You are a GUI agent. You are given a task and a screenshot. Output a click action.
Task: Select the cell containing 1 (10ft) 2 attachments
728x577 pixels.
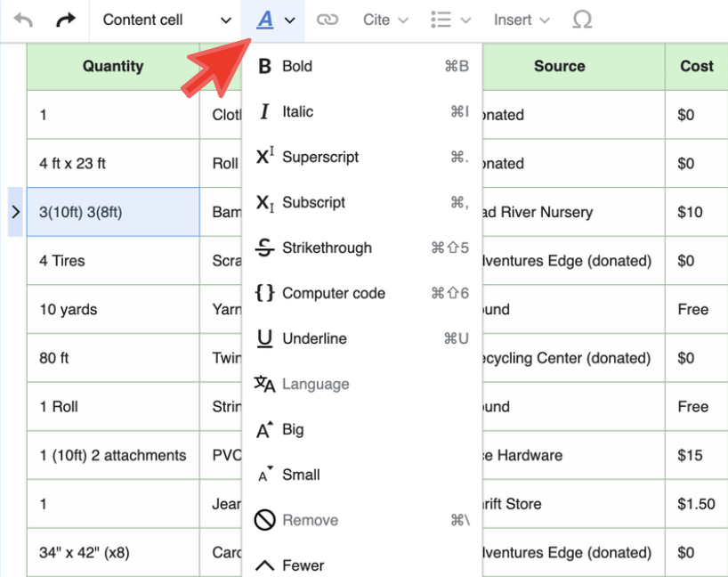coord(113,455)
